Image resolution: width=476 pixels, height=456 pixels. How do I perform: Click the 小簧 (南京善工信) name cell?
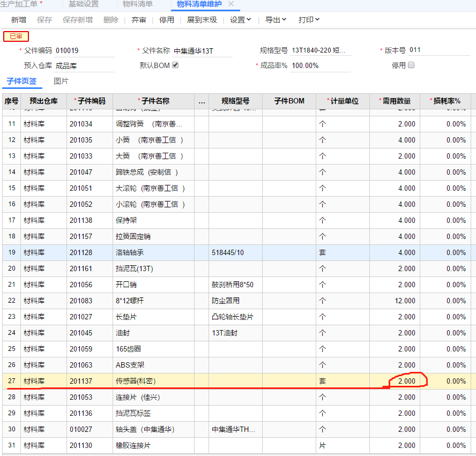(x=154, y=140)
